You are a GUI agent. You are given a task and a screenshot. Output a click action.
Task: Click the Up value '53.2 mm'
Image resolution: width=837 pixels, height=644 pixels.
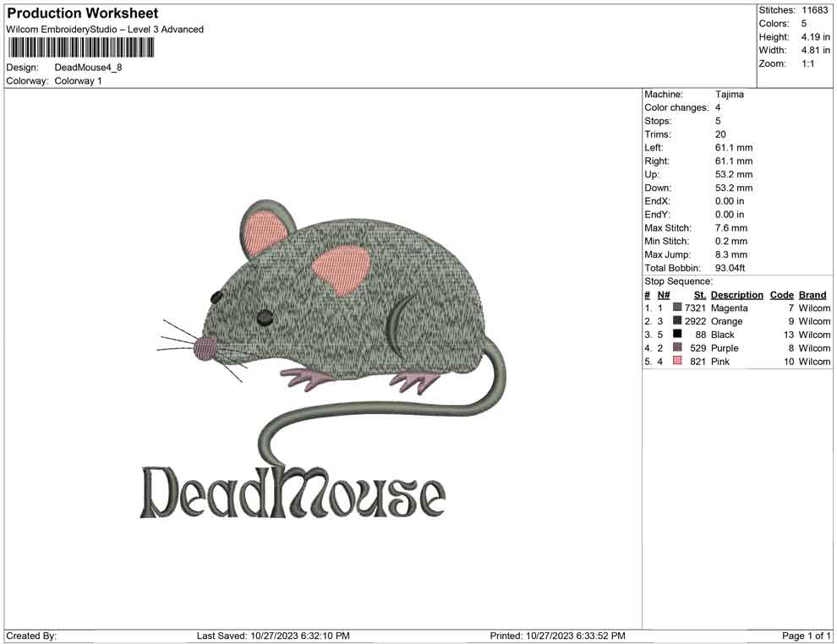coord(734,174)
